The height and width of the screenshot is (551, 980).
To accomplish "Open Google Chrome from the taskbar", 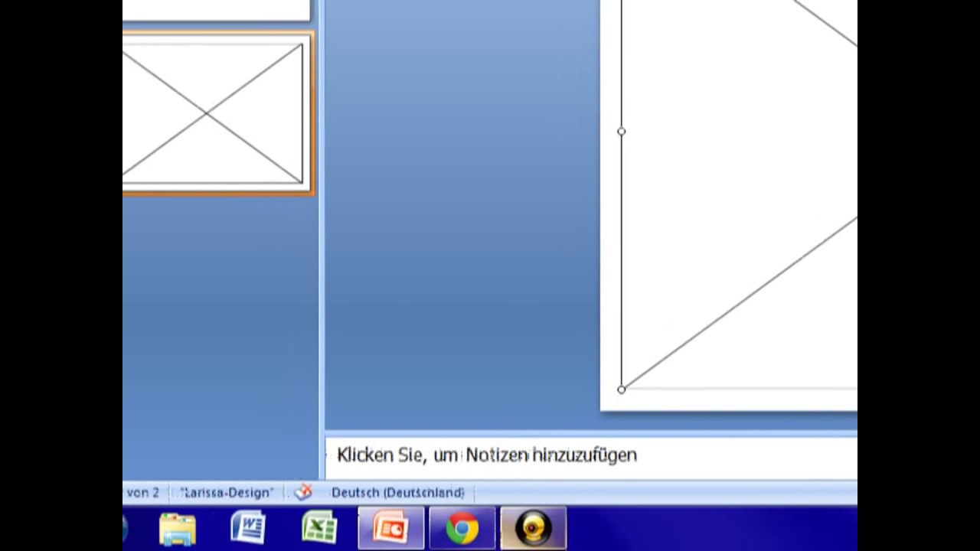I will [462, 529].
